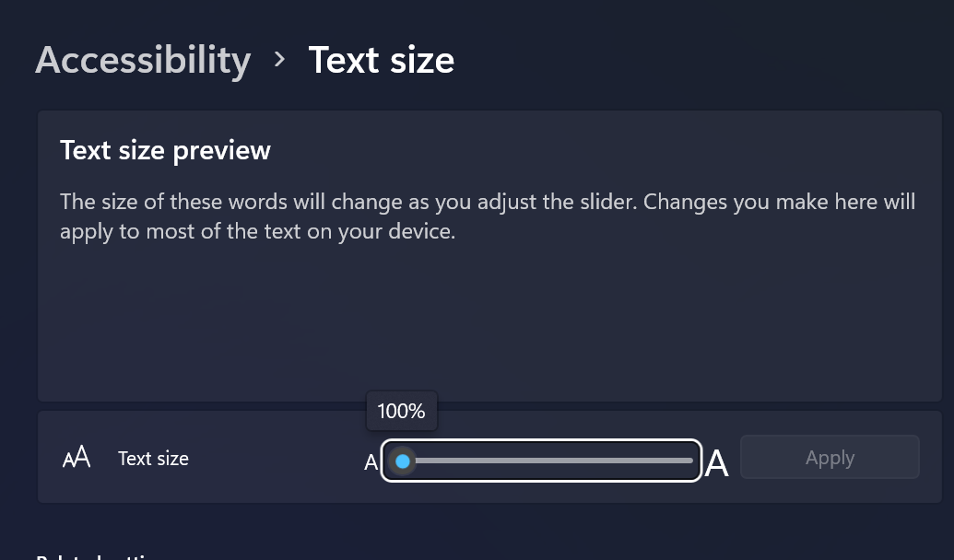The height and width of the screenshot is (560, 954).
Task: Click the 100% value tooltip
Action: pos(402,411)
